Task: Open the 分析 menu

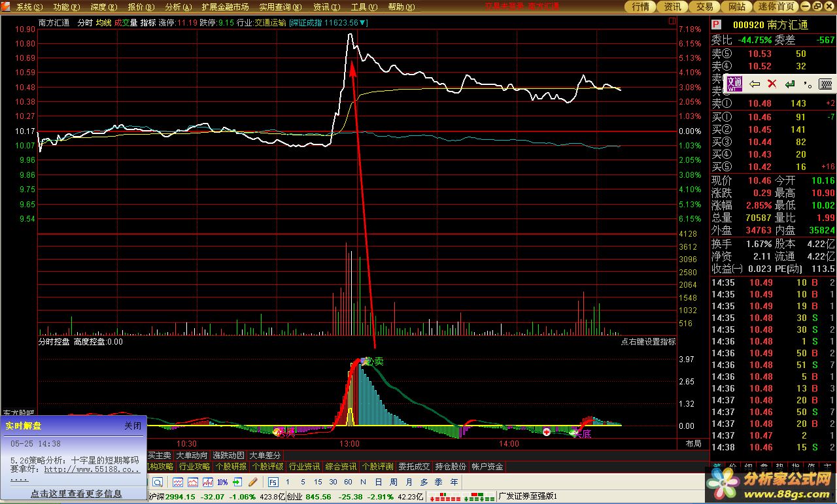Action: tap(178, 7)
